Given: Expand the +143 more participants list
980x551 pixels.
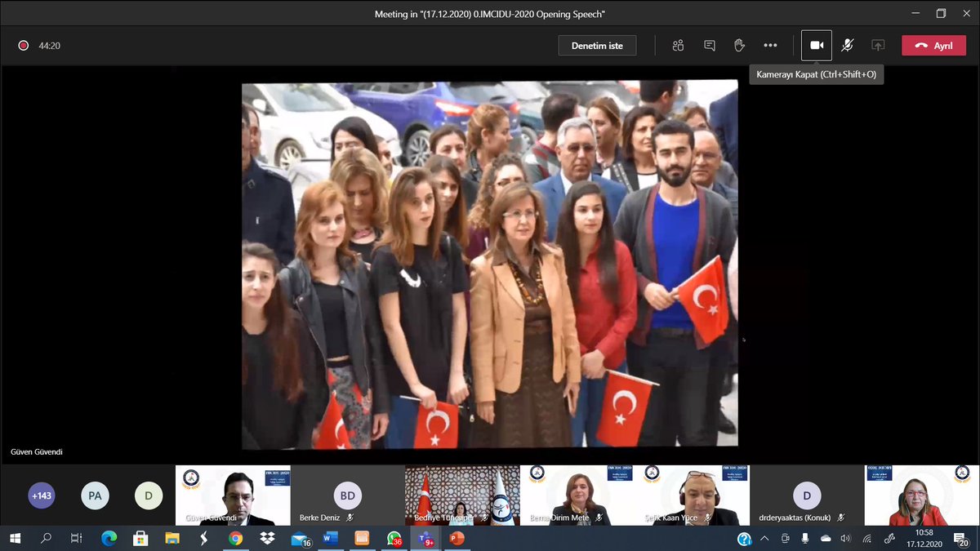Looking at the screenshot, I should (41, 495).
